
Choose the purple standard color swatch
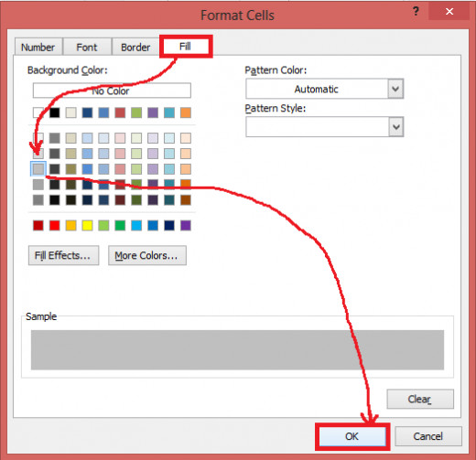click(186, 226)
